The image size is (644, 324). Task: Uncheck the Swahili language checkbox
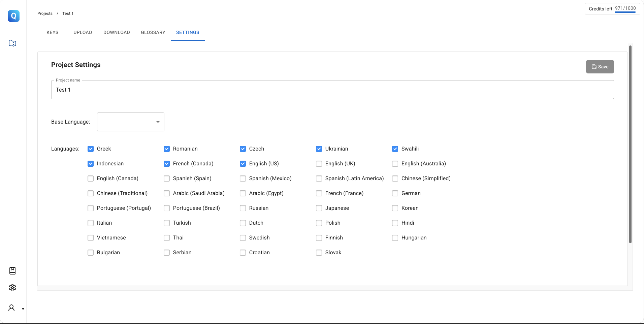click(x=395, y=149)
